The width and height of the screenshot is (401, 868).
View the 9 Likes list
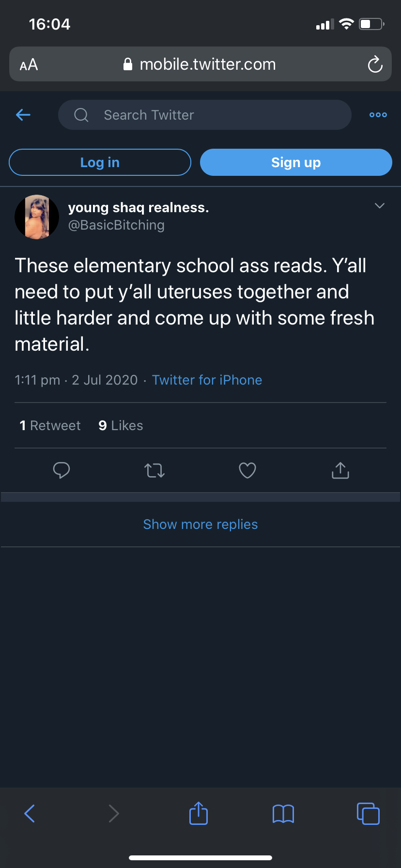pos(121,425)
